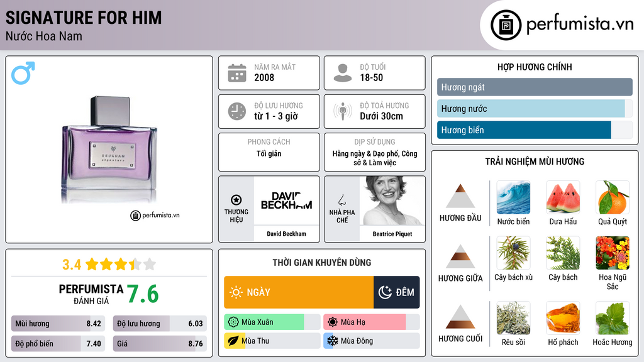Click the green 7.6 Perfumista score
The width and height of the screenshot is (644, 362).
pyautogui.click(x=143, y=294)
